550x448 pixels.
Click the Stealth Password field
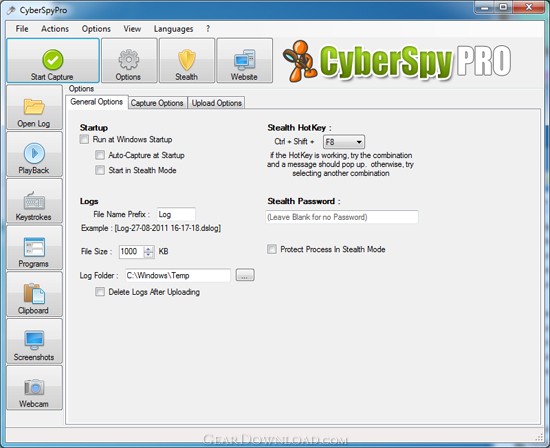point(342,217)
